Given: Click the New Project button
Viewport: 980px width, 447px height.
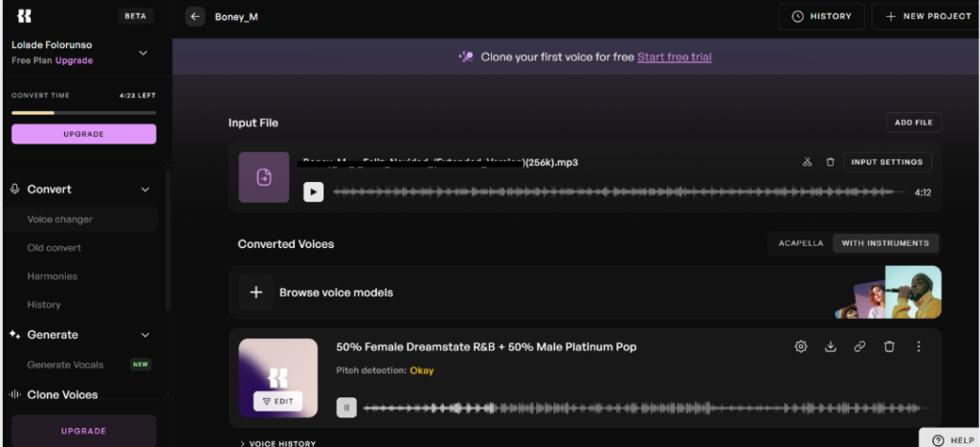Looking at the screenshot, I should 926,16.
